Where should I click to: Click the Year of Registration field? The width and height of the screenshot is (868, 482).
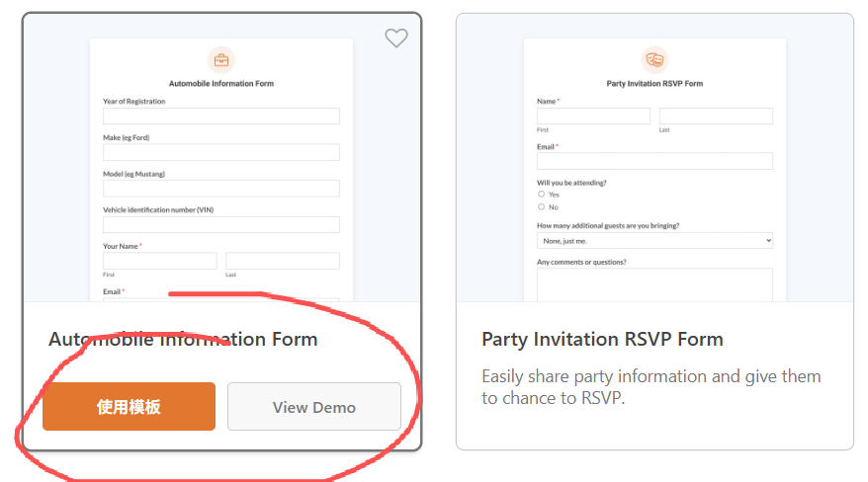point(221,116)
